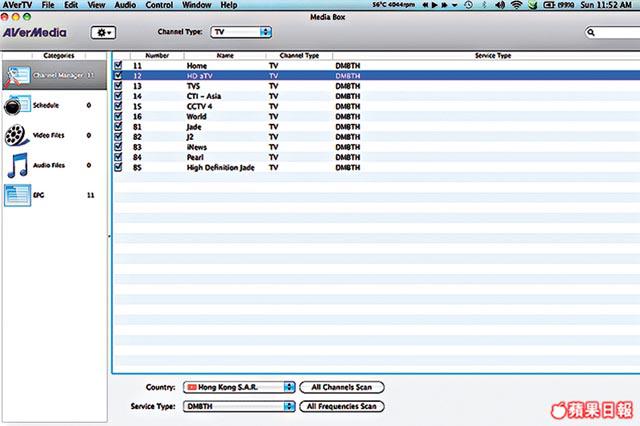Click the AVerMedia logo
The height and width of the screenshot is (426, 640).
coord(35,33)
